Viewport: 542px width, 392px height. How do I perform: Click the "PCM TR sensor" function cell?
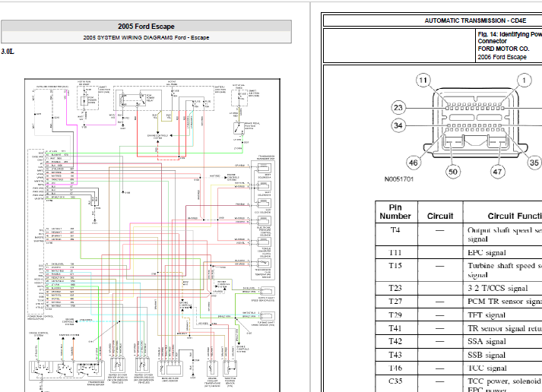point(502,302)
